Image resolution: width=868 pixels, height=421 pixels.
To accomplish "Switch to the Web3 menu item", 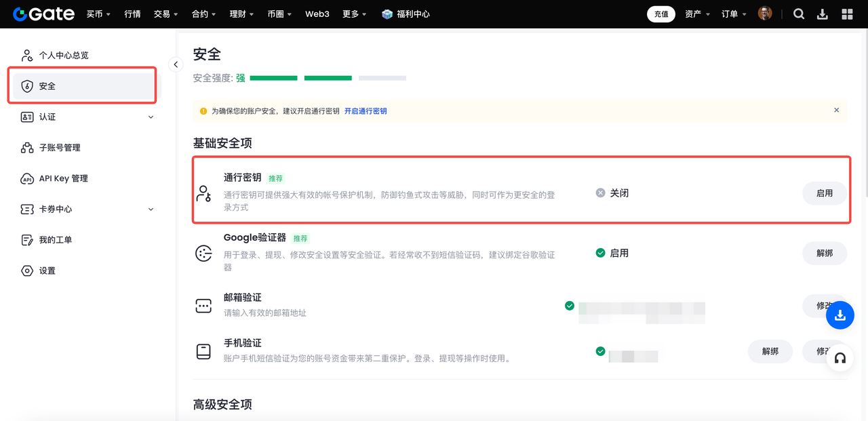I will click(317, 14).
